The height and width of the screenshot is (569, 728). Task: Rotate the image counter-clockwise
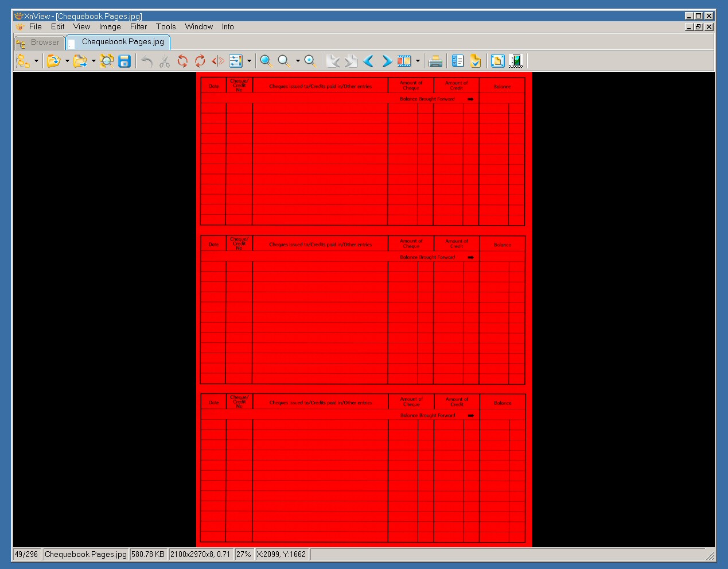click(182, 61)
